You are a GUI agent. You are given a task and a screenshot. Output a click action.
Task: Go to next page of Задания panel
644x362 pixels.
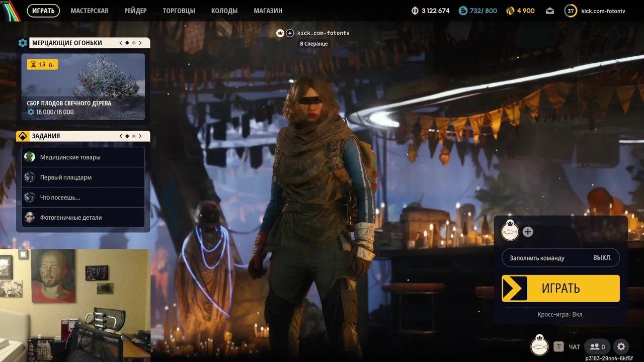click(x=140, y=136)
